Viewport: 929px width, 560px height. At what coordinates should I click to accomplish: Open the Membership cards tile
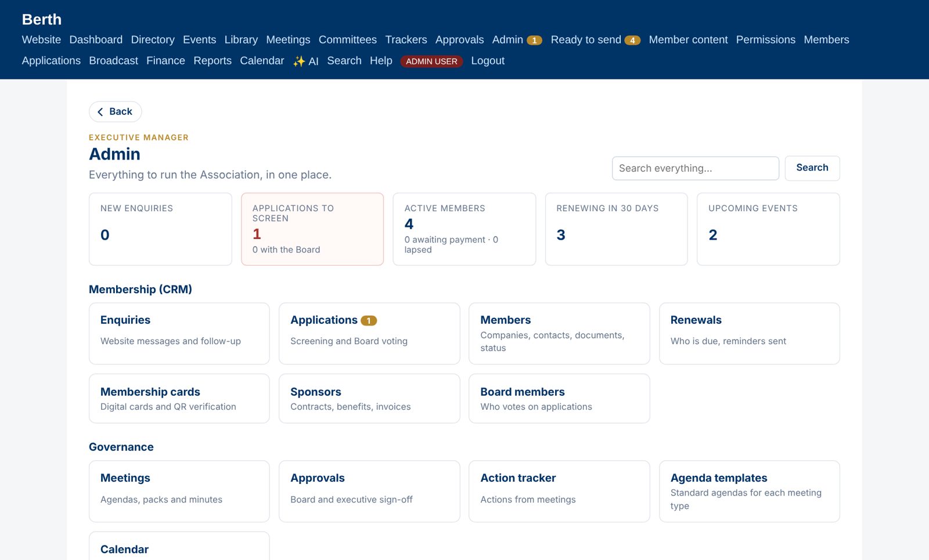179,399
